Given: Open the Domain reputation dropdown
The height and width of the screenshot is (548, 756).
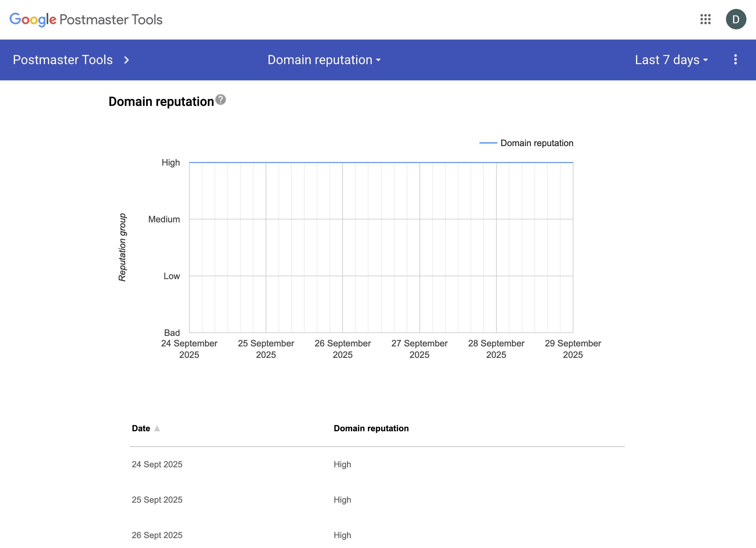Looking at the screenshot, I should tap(324, 60).
